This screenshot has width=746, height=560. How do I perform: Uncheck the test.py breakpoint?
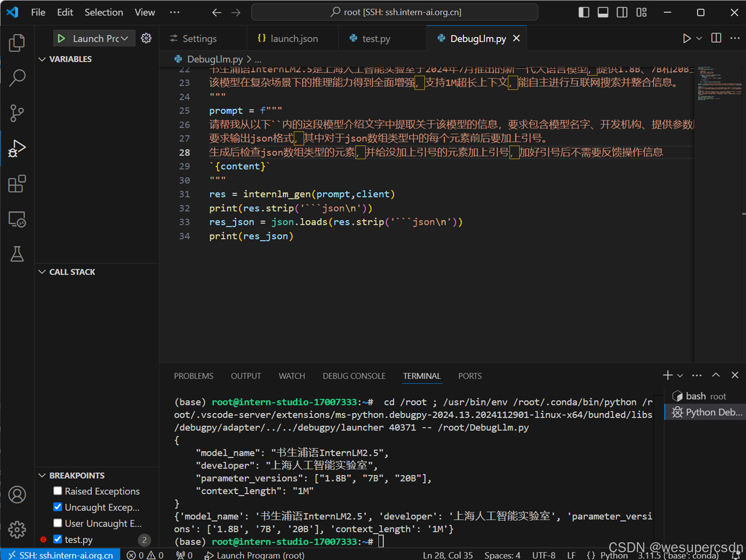pyautogui.click(x=58, y=539)
